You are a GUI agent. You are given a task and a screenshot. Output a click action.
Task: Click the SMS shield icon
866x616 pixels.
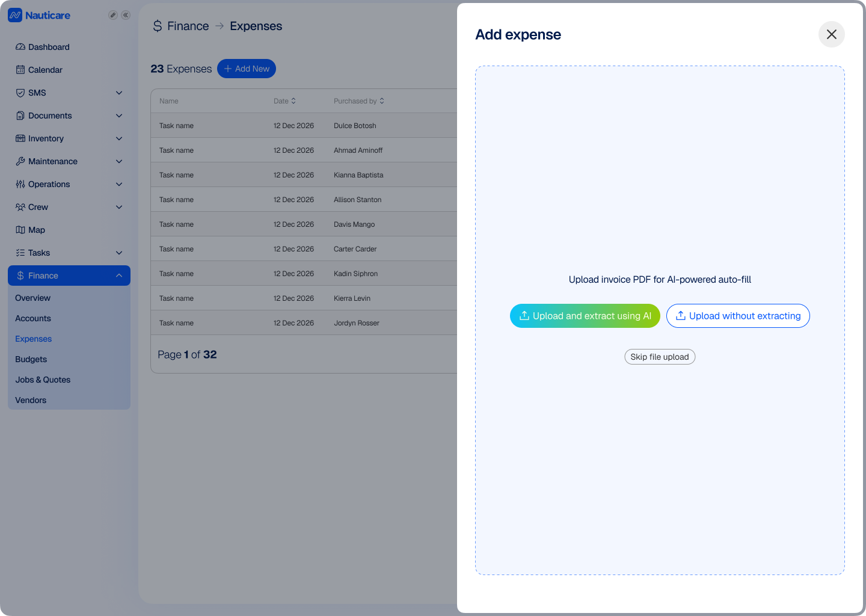(x=20, y=93)
